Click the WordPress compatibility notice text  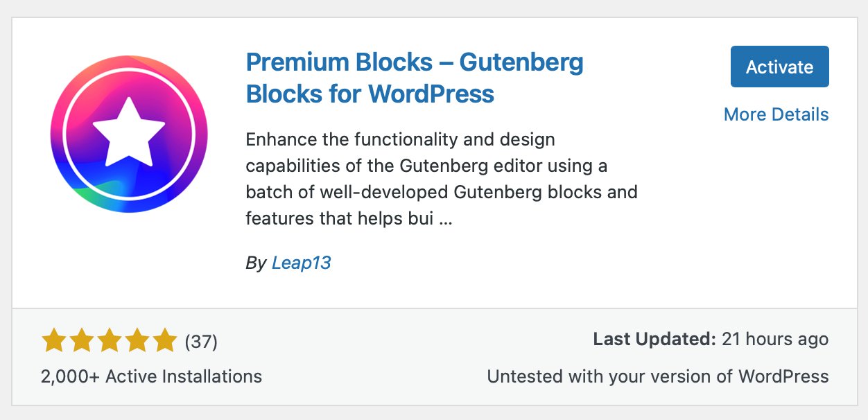pos(659,376)
